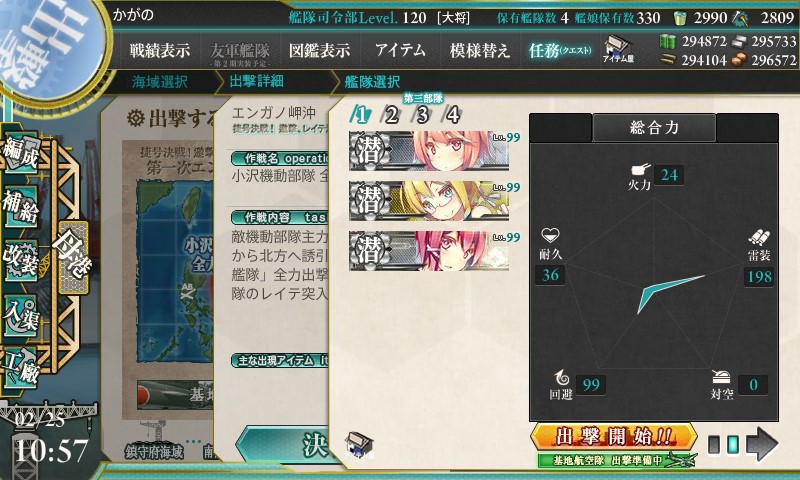This screenshot has width=800, height=480.
Task: Open the 補給 resupply menu icon
Action: click(20, 206)
